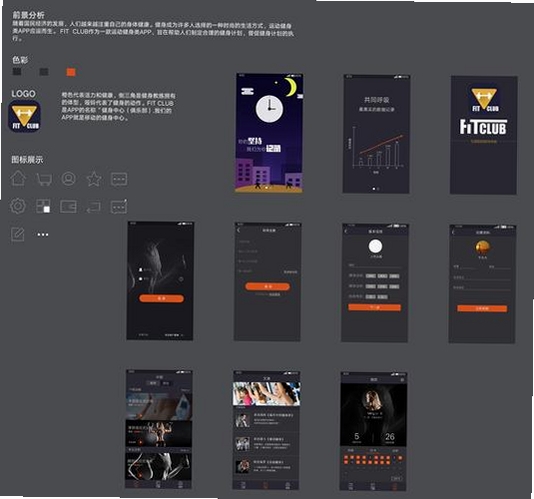Click the return arrow icon
Image resolution: width=534 pixels, height=499 pixels.
click(93, 207)
